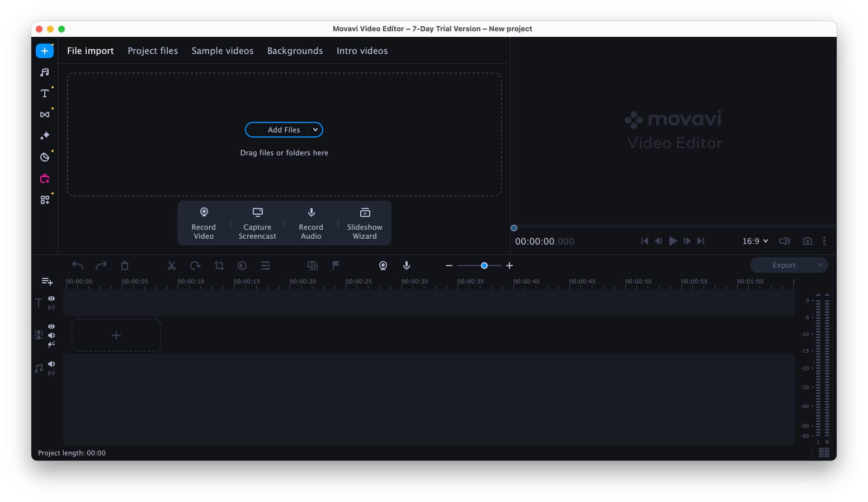
Task: Toggle title track eye visibility
Action: 51,299
